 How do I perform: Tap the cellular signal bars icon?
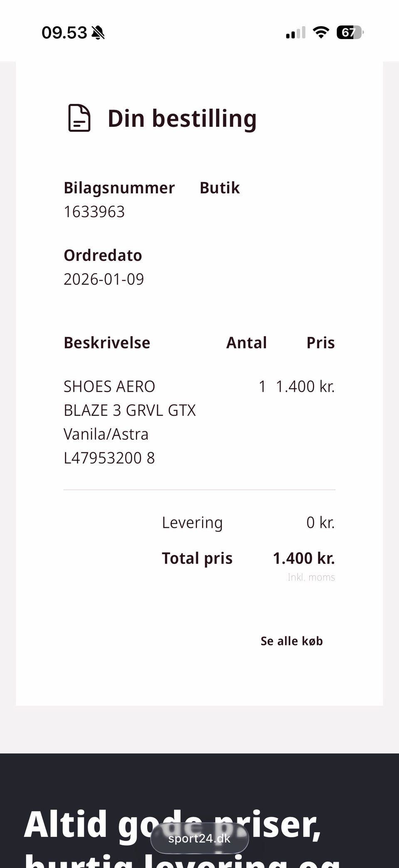296,32
